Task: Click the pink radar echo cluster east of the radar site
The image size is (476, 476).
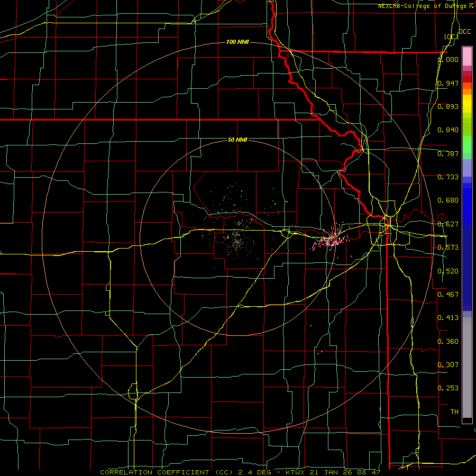Action: (330, 237)
